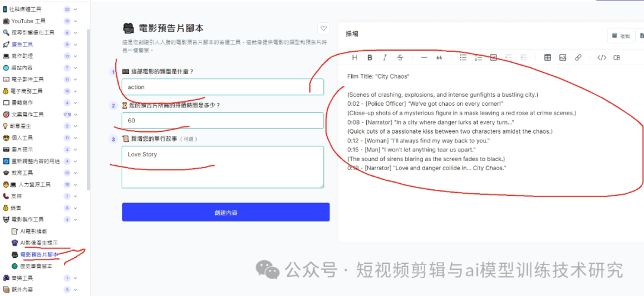Click the 'sound of sirens blaring' line
Image resolution: width=644 pixels, height=296 pixels.
(x=426, y=159)
